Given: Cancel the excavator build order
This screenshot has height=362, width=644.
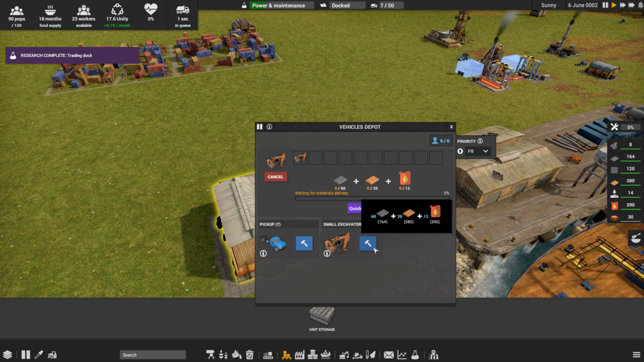Looking at the screenshot, I should 275,176.
